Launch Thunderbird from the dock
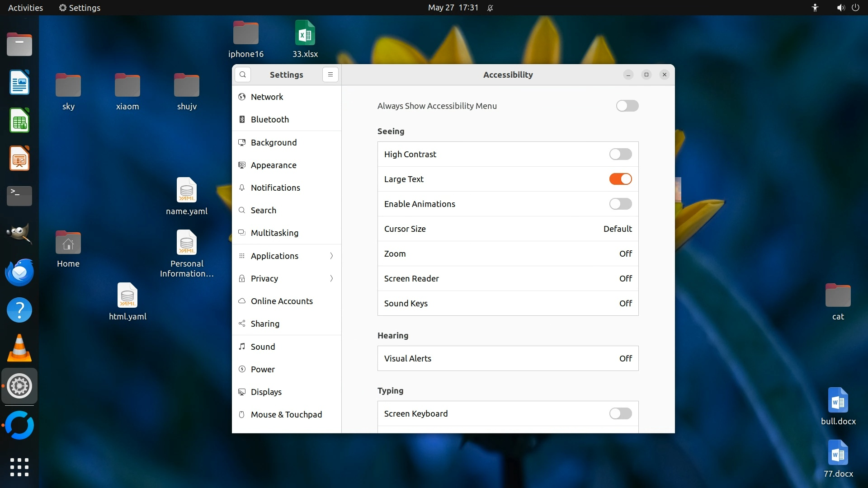 coord(19,272)
